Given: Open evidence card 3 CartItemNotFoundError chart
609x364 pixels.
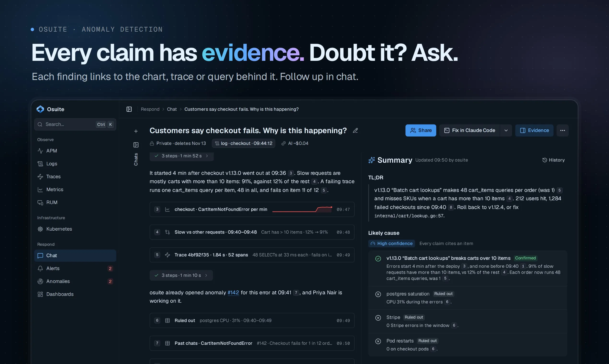Looking at the screenshot, I should click(252, 209).
